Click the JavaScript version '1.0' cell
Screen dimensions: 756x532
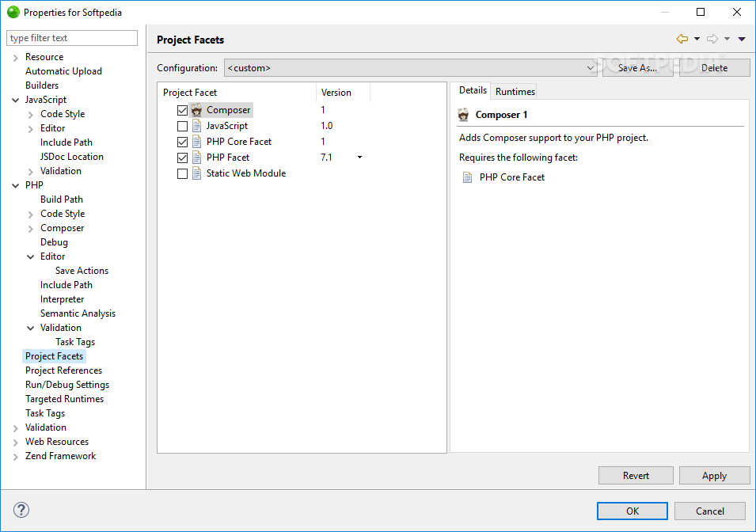(326, 126)
